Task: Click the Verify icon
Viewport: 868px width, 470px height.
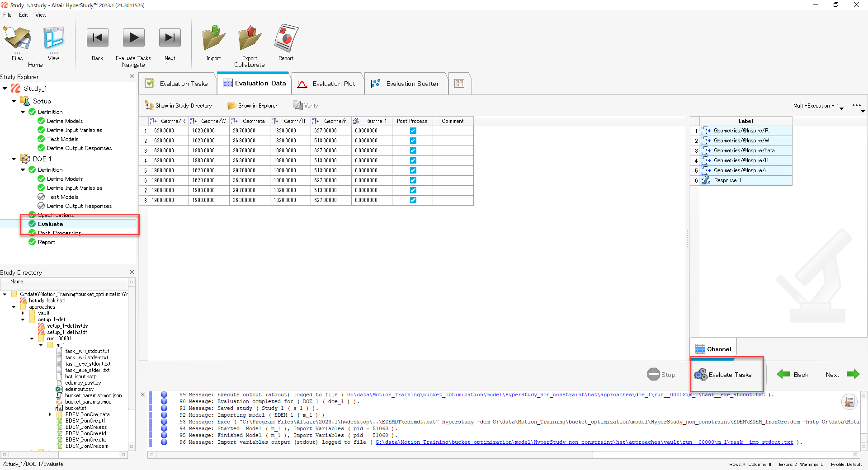Action: tap(298, 106)
